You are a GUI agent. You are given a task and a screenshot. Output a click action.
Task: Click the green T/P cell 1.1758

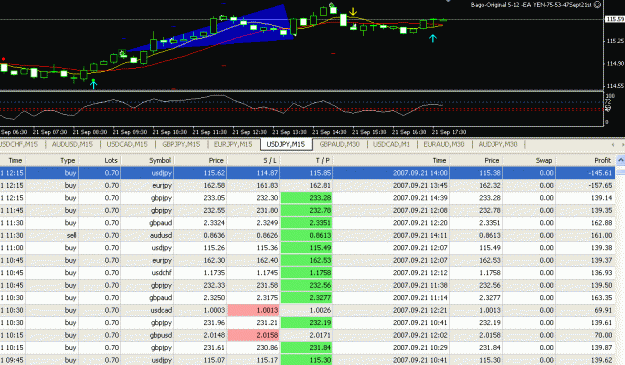306,273
